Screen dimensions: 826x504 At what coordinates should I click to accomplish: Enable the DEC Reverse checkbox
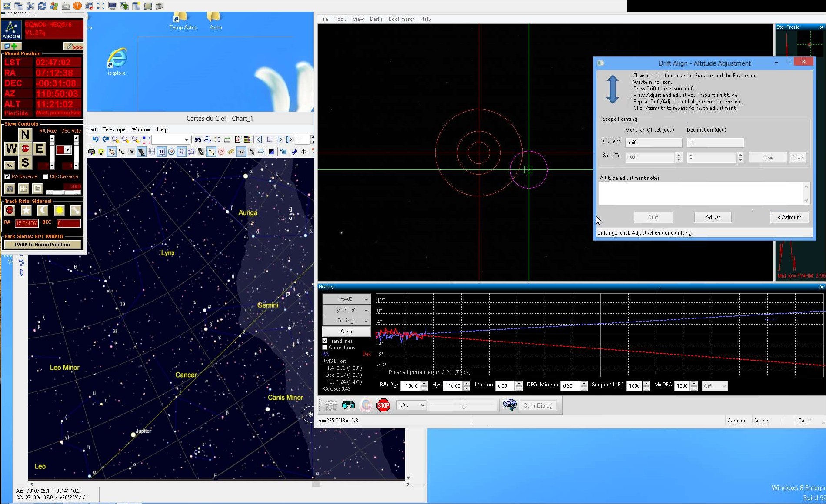(x=45, y=176)
